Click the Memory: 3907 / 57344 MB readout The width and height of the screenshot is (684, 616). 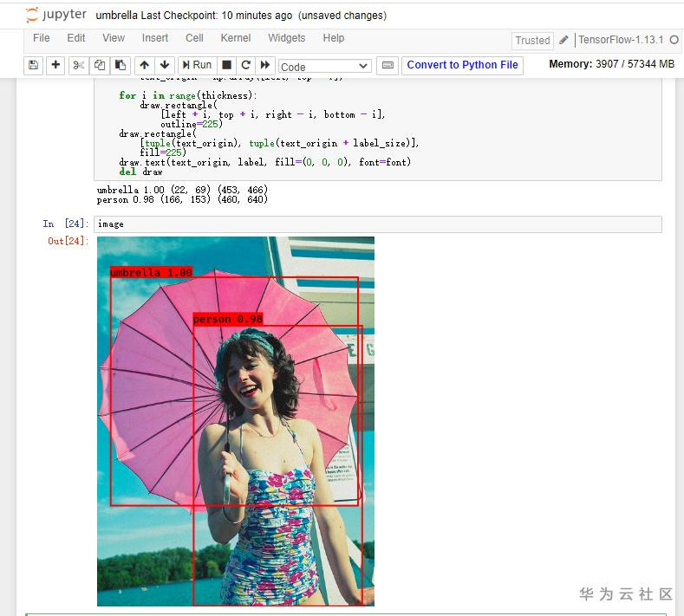[x=611, y=64]
